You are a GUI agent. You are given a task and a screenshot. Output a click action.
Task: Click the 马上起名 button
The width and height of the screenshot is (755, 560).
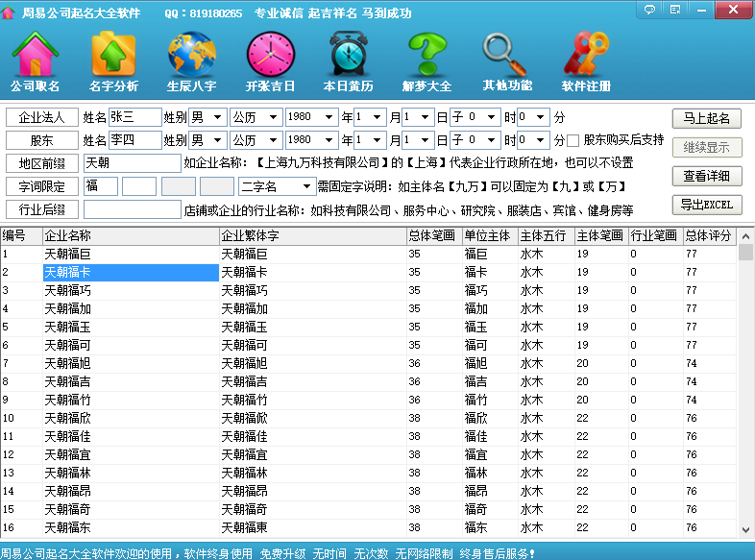[x=706, y=118]
